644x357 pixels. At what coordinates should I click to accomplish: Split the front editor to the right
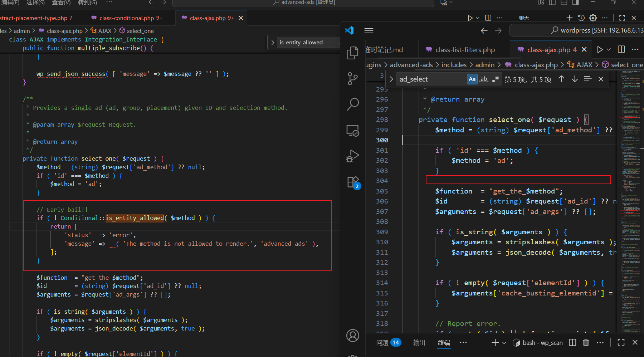[621, 49]
